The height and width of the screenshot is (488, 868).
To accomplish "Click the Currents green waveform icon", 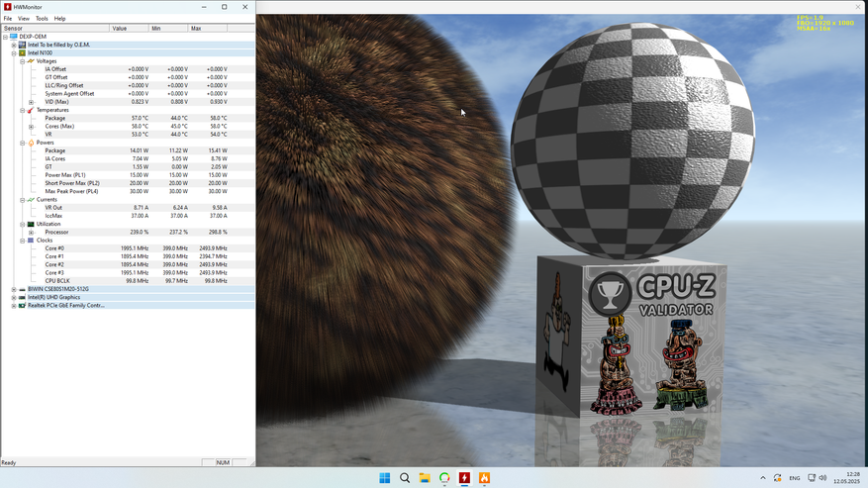I will (31, 199).
